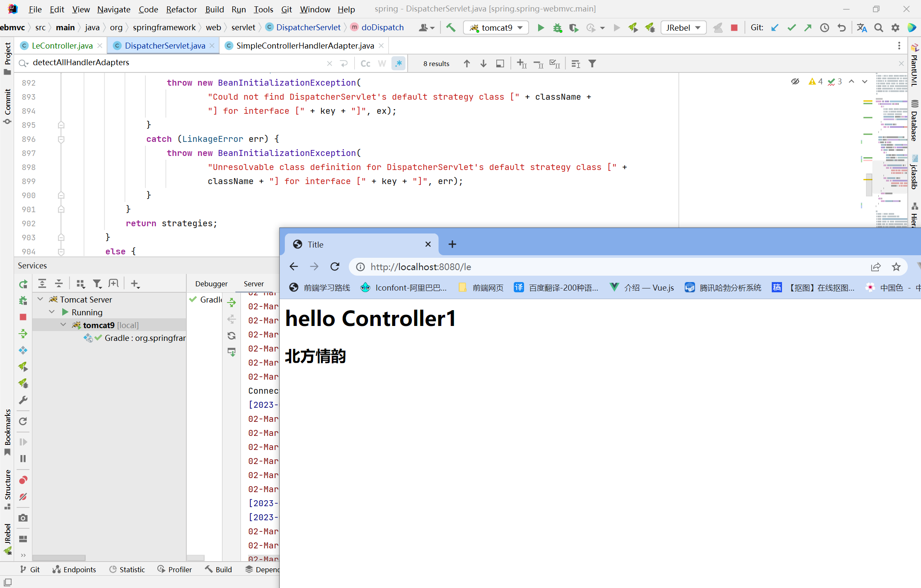921x588 pixels.
Task: Click the Run/Play button for tomcat9
Action: click(541, 28)
